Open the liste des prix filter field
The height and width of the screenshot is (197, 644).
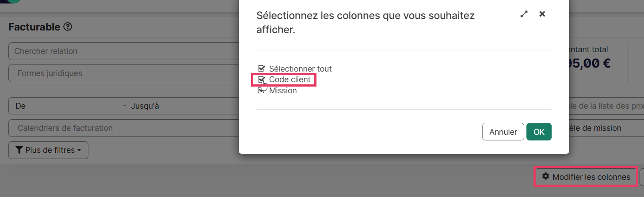coord(606,106)
